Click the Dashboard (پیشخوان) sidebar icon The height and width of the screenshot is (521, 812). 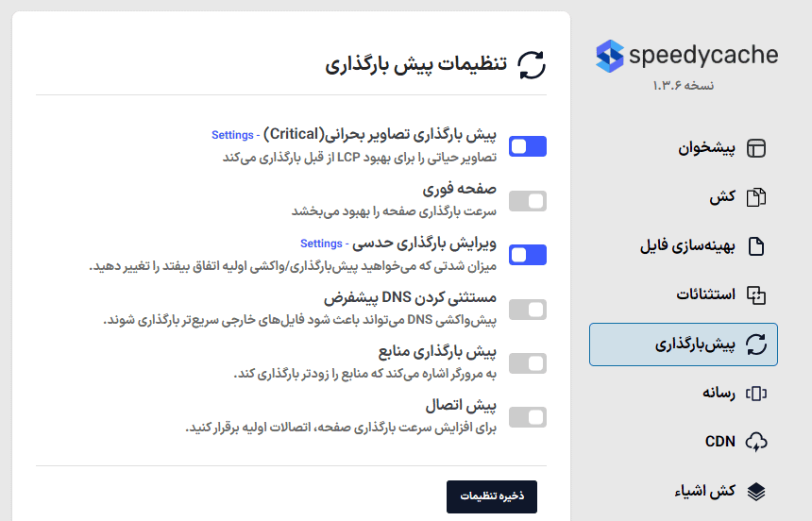(x=756, y=148)
